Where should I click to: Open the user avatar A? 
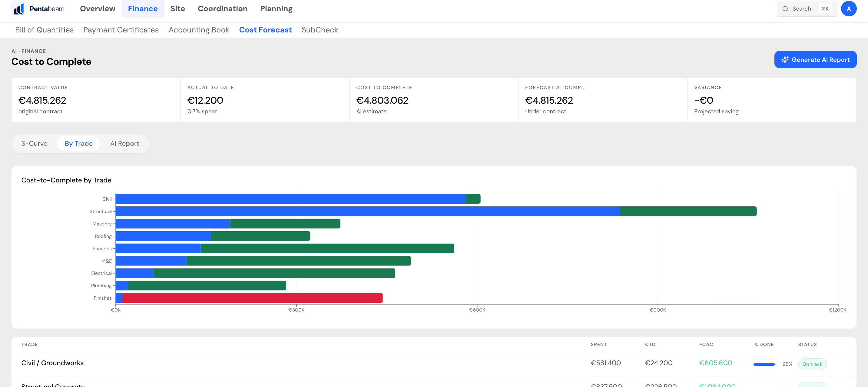tap(848, 9)
